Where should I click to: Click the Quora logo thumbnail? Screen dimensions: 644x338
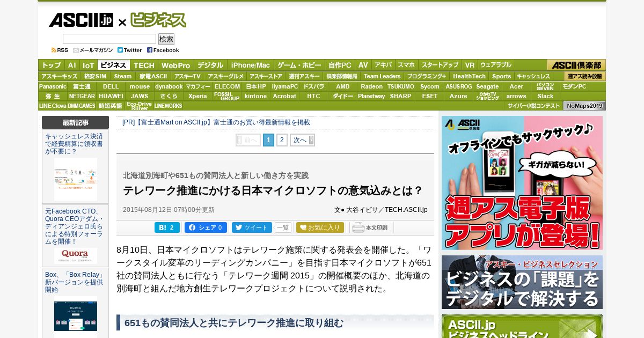tap(76, 255)
